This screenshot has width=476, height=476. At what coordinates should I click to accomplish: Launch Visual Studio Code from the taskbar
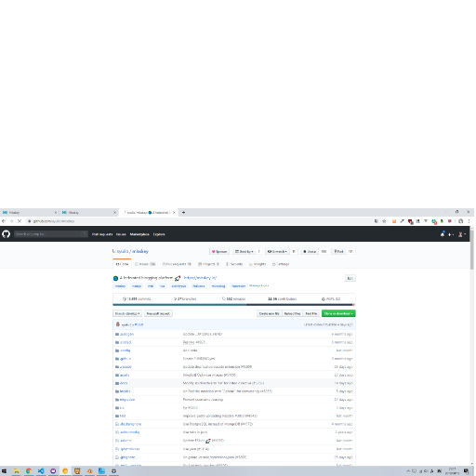pos(41,471)
